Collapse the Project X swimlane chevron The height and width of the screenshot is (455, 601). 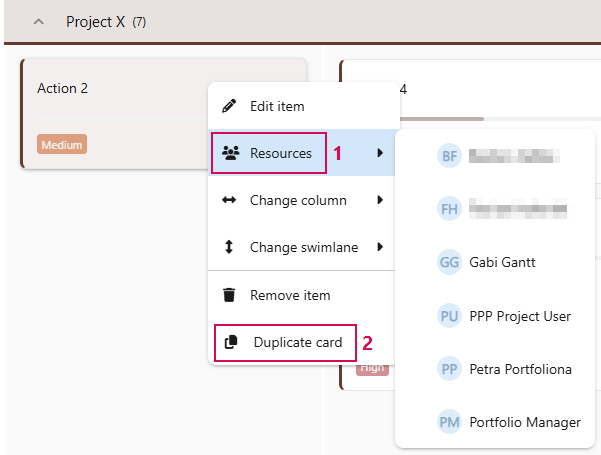click(38, 22)
